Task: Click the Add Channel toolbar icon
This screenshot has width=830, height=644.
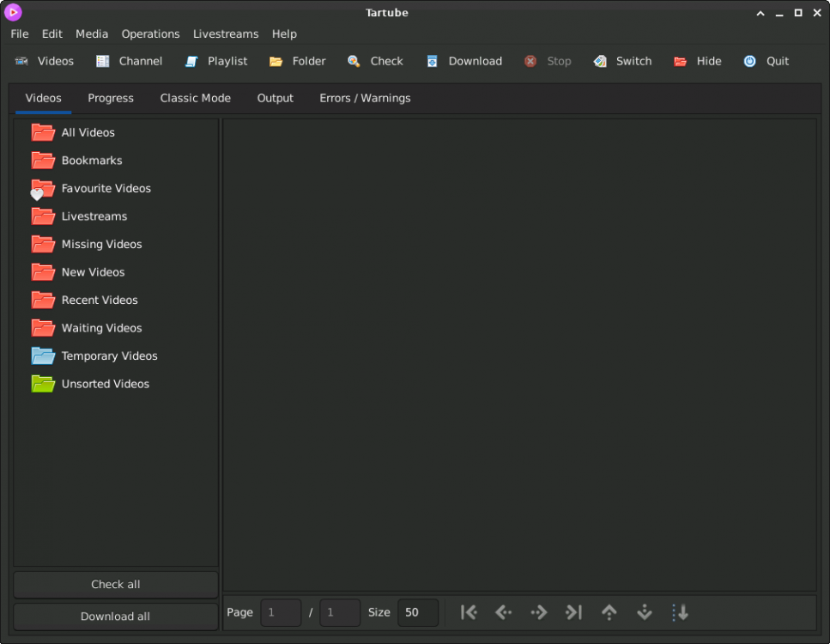Action: pos(103,62)
